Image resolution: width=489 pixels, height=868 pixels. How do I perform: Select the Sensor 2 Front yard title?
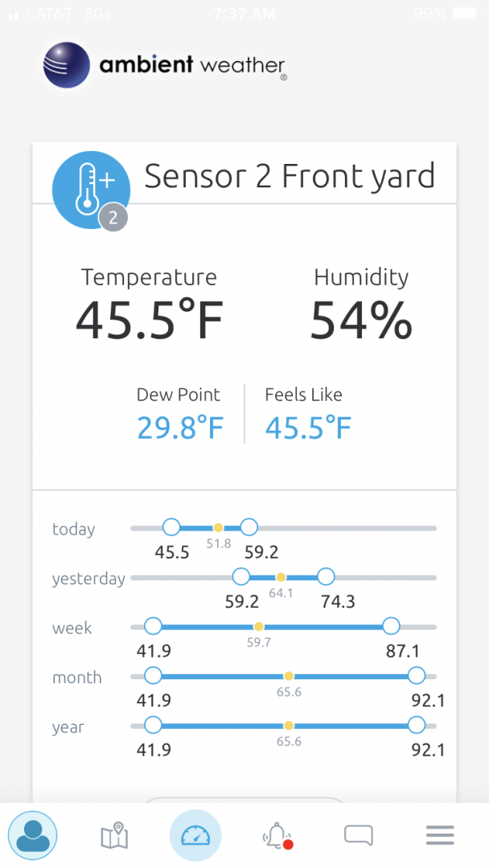coord(290,176)
